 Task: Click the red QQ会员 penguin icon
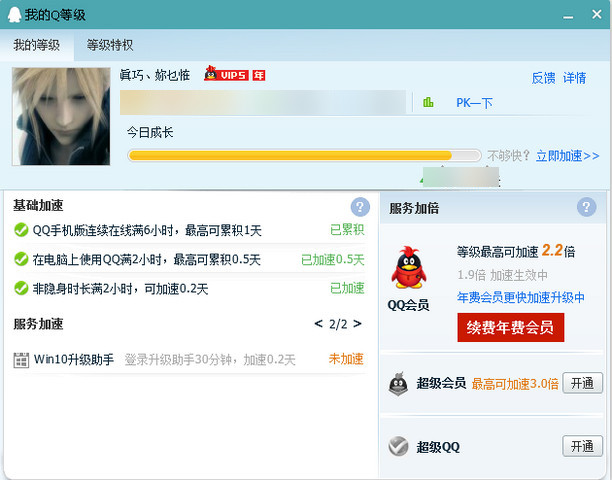point(407,268)
